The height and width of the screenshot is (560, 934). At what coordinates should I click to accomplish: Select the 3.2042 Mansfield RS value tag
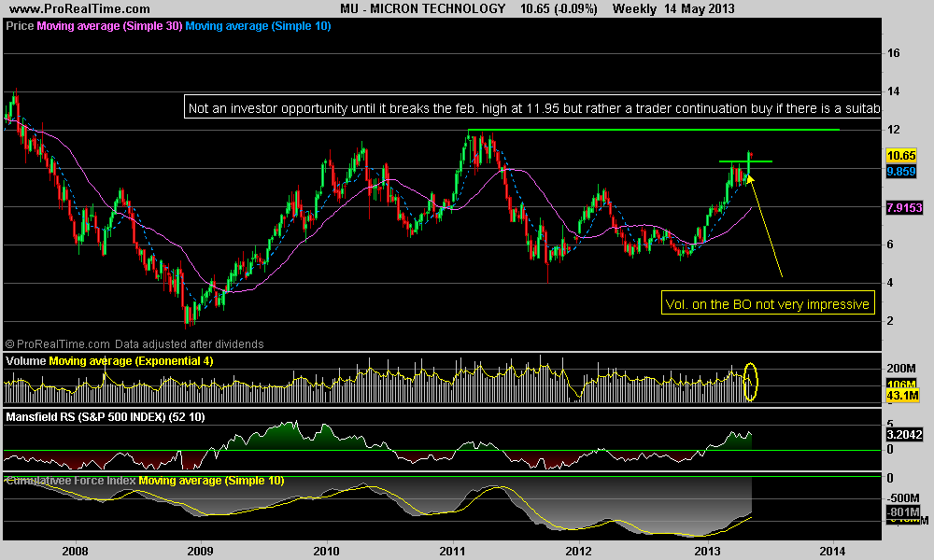(x=904, y=434)
